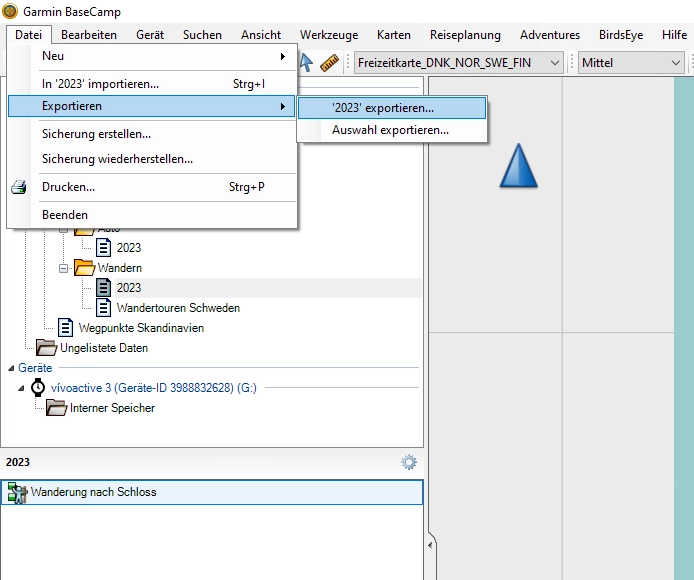Screen dimensions: 694x580
Task: Select the Wegpunkte Skandinavien list
Action: pyautogui.click(x=141, y=328)
